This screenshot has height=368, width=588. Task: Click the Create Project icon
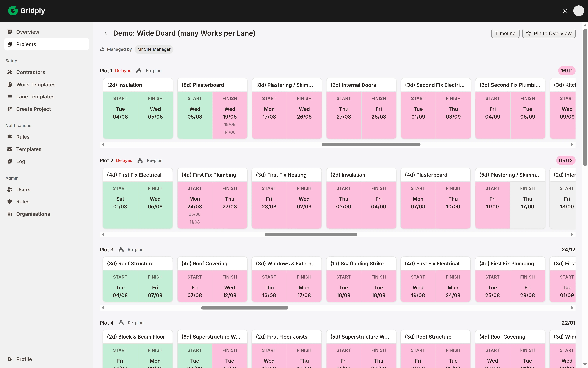click(10, 109)
